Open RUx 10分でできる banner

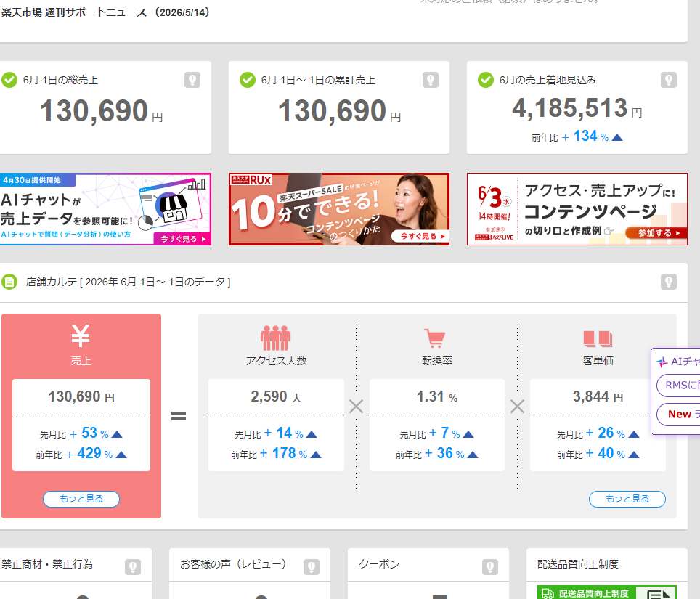339,209
